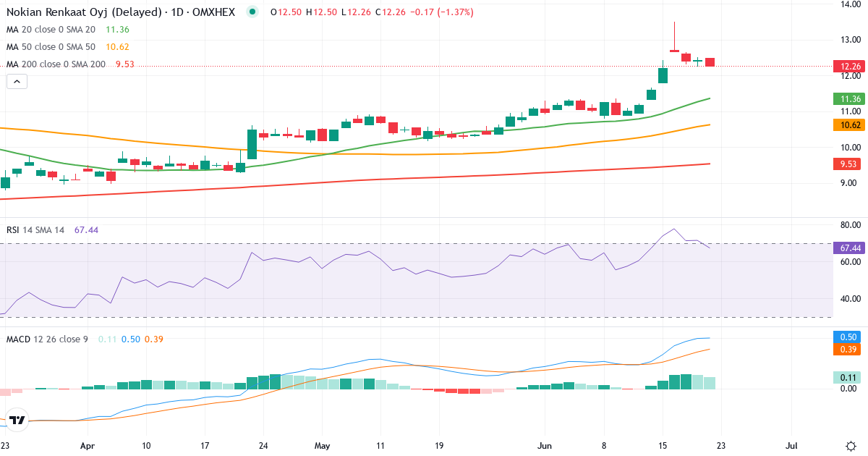This screenshot has height=456, width=868.
Task: Click the orange 10.62 SMA 50 price tag
Action: click(849, 125)
